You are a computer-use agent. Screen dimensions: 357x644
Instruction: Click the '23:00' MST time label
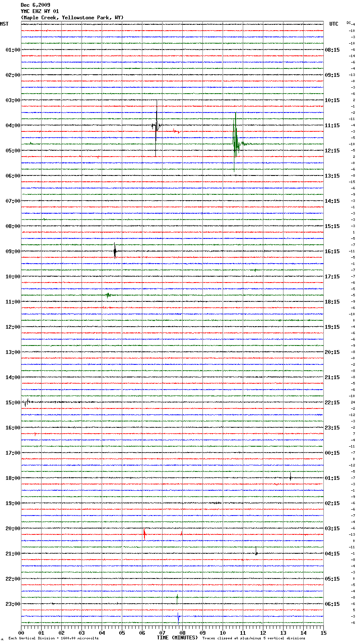pyautogui.click(x=13, y=604)
